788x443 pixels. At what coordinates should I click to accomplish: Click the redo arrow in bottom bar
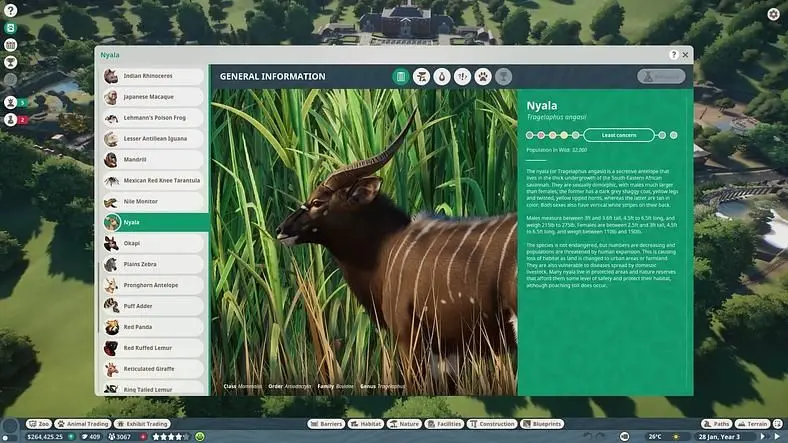pyautogui.click(x=600, y=437)
